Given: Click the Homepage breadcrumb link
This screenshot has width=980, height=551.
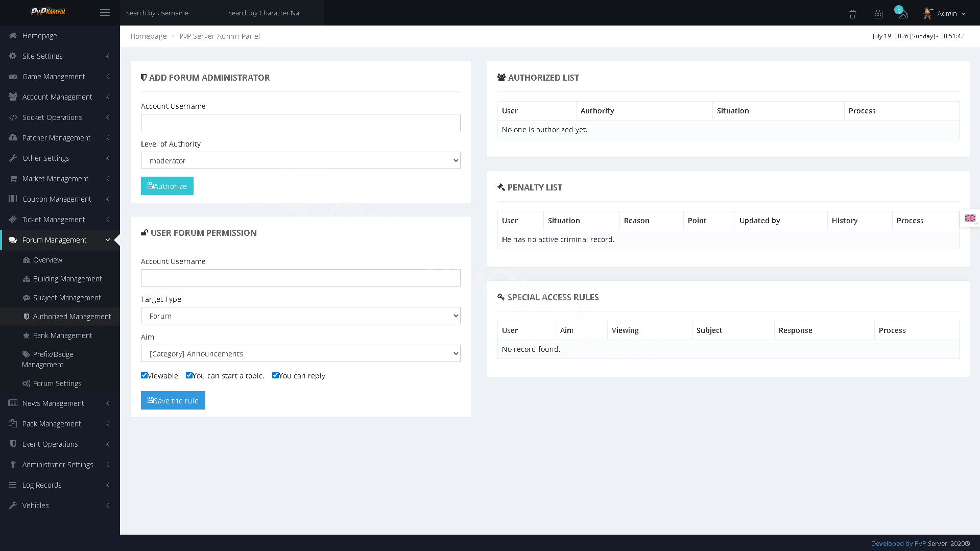Looking at the screenshot, I should 148,36.
